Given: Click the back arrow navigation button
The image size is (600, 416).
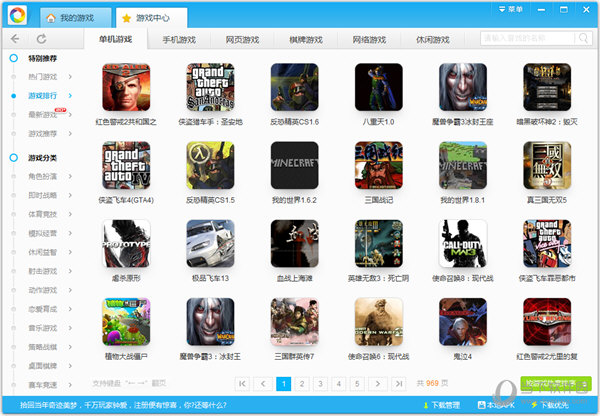Looking at the screenshot, I should 15,39.
